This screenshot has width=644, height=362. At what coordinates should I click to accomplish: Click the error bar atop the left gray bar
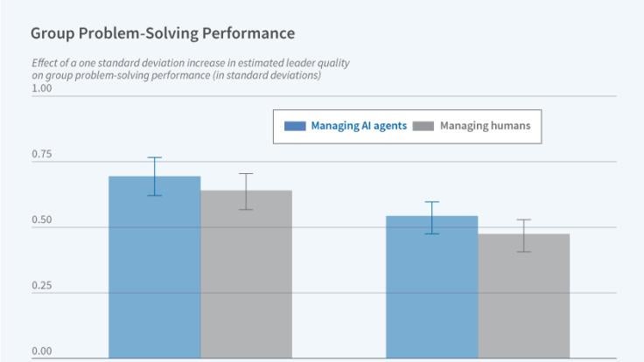point(246,191)
